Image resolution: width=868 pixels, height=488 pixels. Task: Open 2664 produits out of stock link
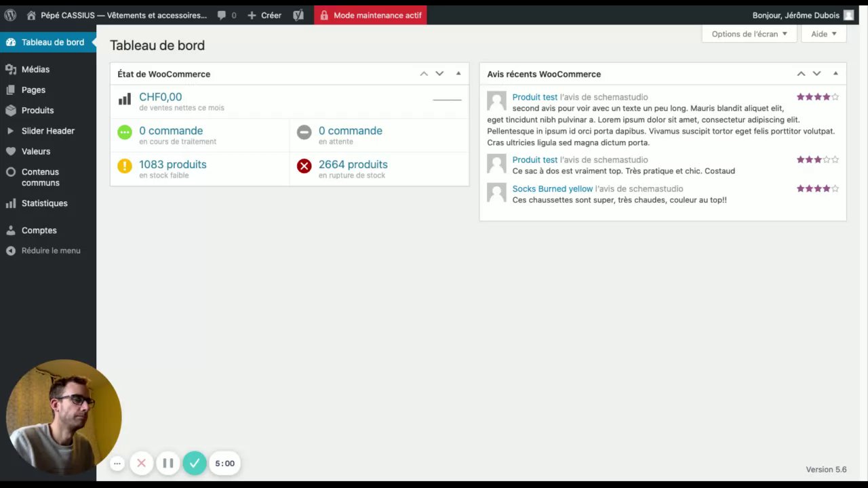353,165
